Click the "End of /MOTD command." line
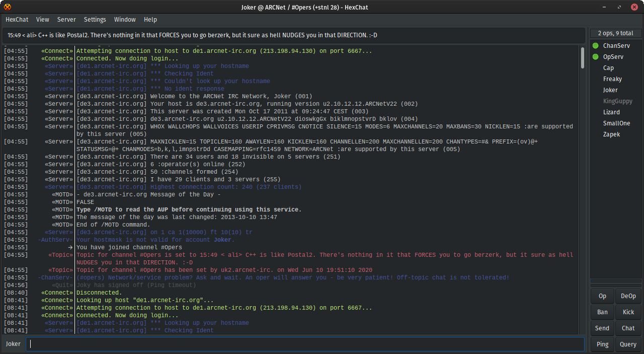This screenshot has height=354, width=644. point(113,225)
